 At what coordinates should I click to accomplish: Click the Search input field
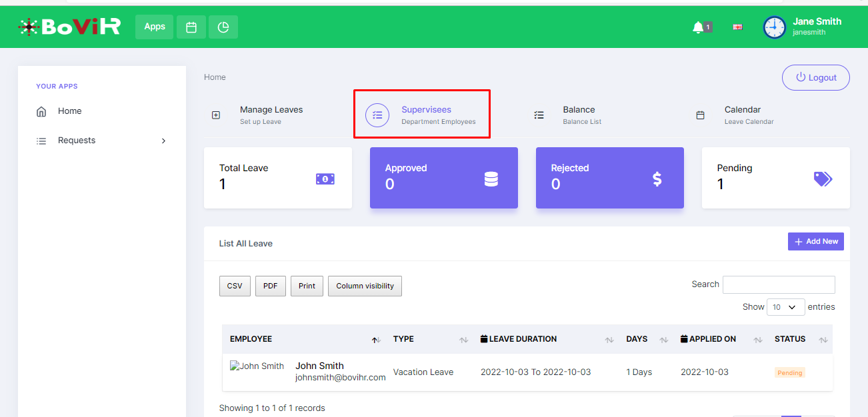(x=779, y=284)
